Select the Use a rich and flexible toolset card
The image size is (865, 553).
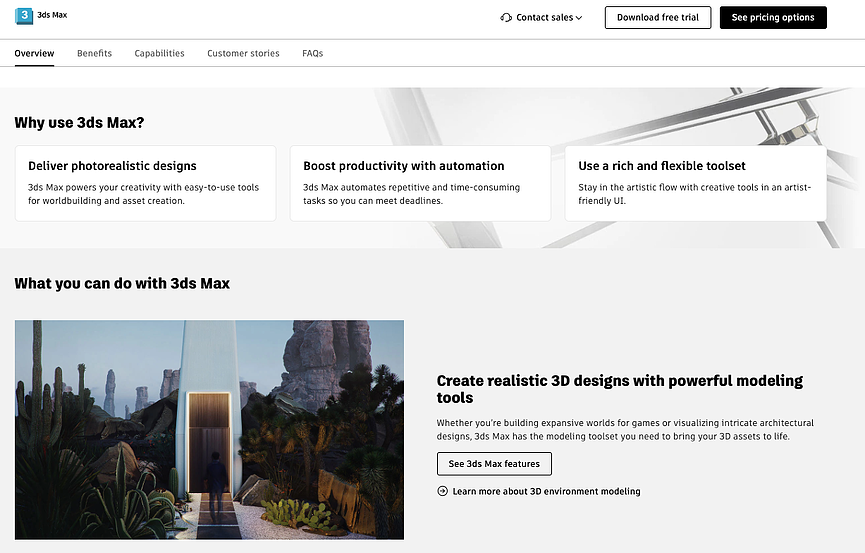tap(696, 183)
